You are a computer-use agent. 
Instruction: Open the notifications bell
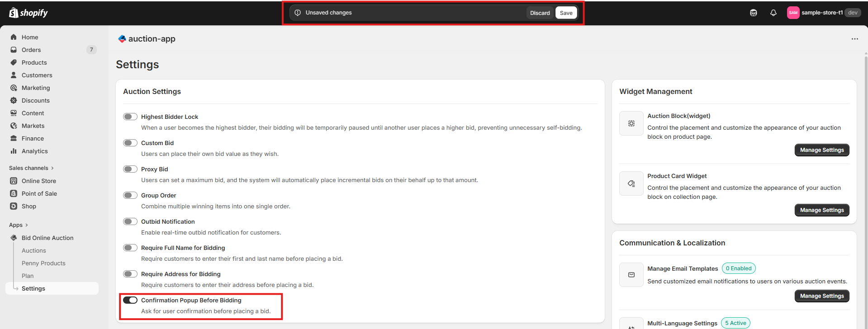(x=773, y=13)
